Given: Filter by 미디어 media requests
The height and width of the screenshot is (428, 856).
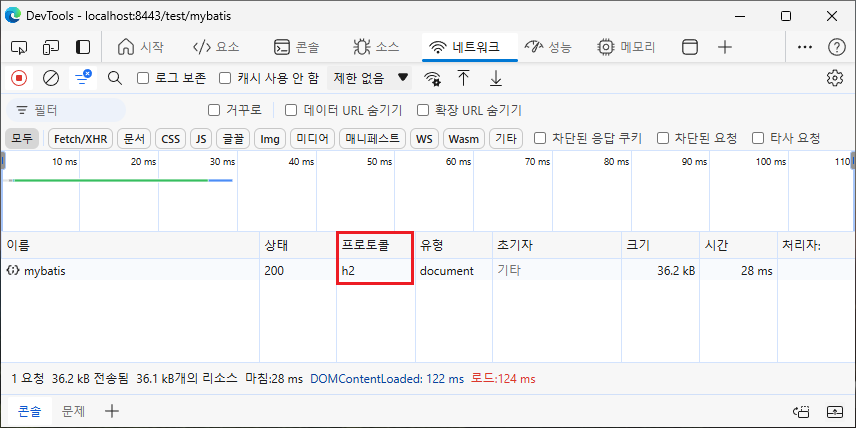Looking at the screenshot, I should pos(312,139).
